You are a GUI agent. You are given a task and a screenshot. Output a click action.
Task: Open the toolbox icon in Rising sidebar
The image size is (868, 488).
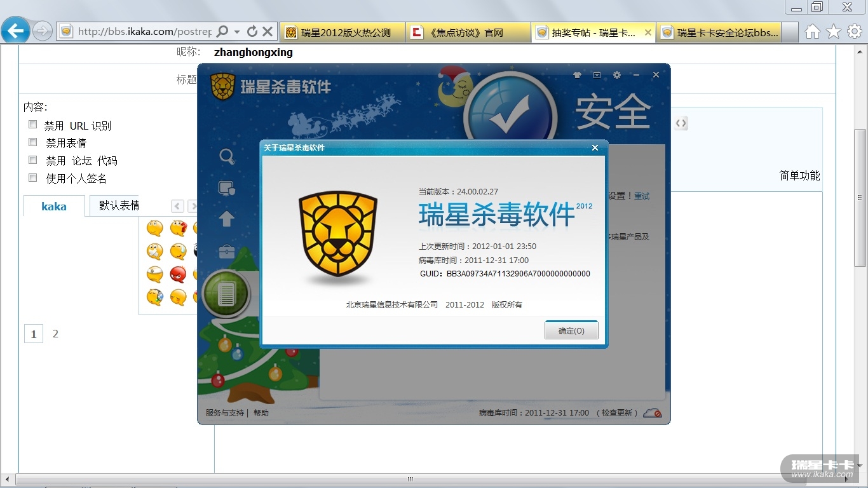click(227, 252)
